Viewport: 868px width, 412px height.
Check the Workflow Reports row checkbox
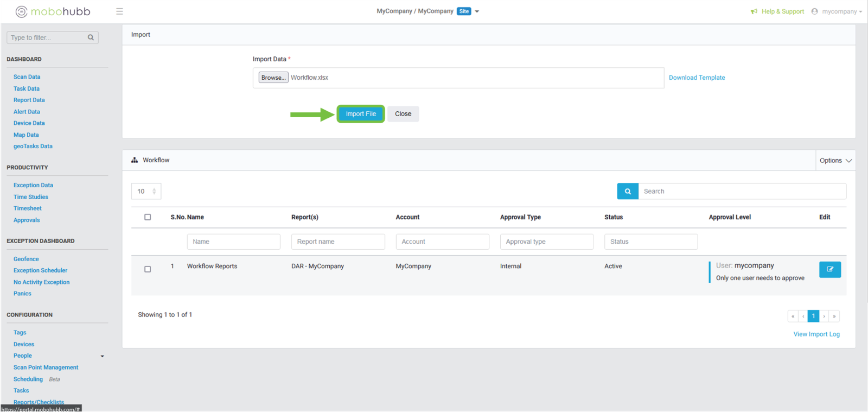[148, 269]
